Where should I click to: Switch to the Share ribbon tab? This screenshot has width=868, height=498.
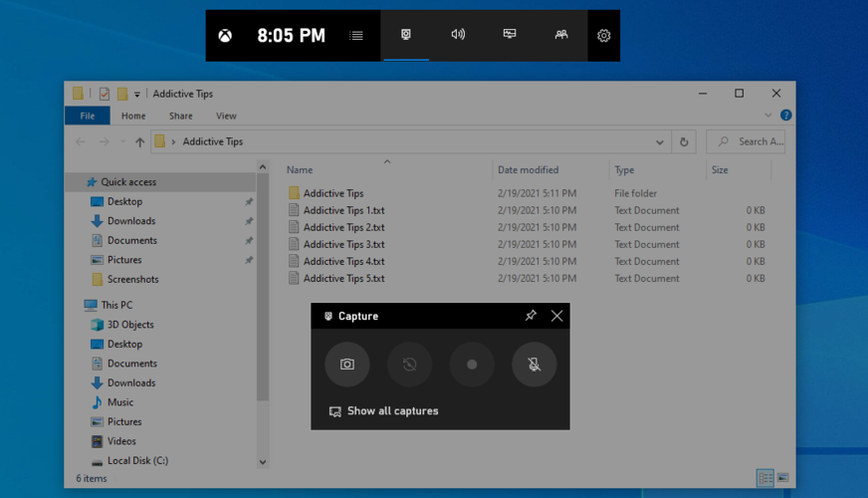coord(181,116)
